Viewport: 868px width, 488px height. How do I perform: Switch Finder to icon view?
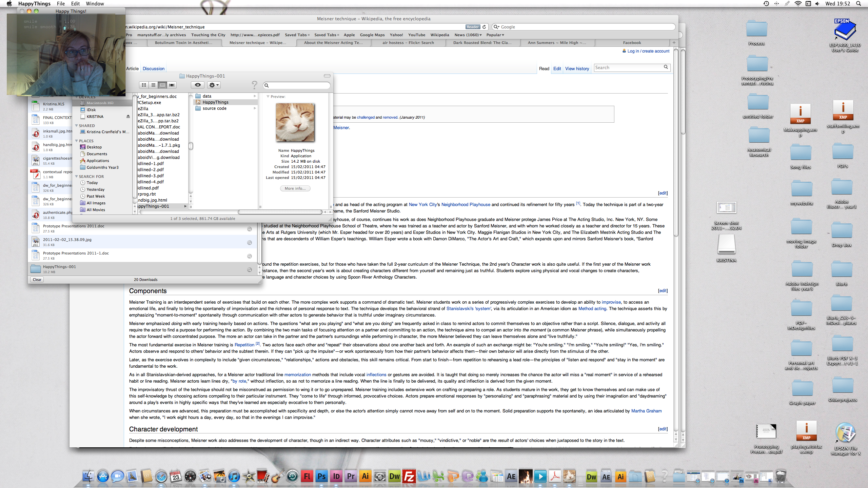(x=144, y=85)
